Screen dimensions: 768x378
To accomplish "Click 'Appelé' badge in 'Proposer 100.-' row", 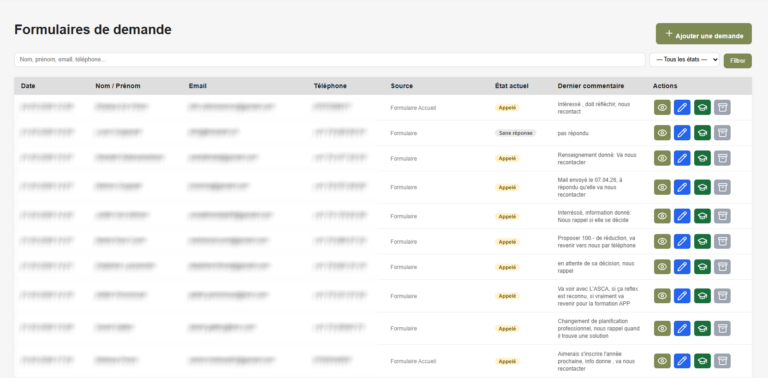I will pos(507,242).
